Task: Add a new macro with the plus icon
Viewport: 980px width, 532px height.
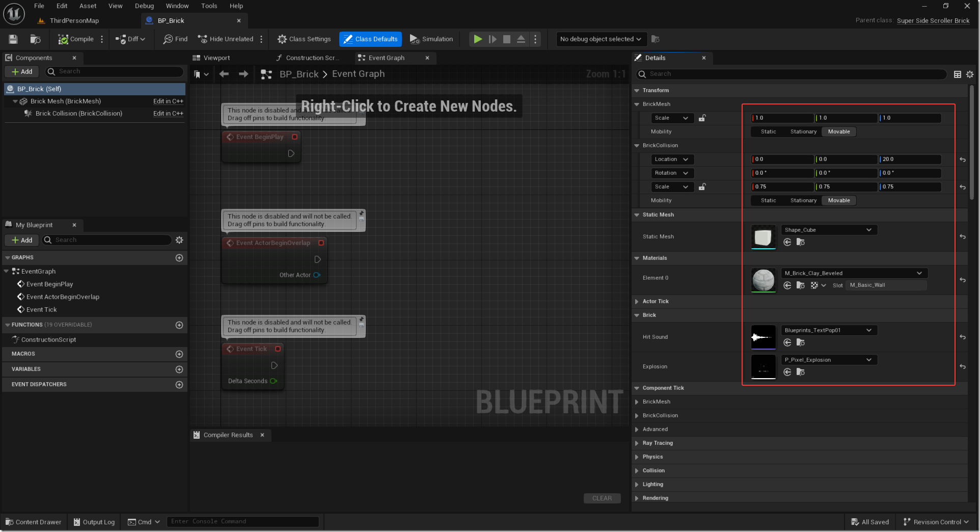Action: tap(179, 354)
